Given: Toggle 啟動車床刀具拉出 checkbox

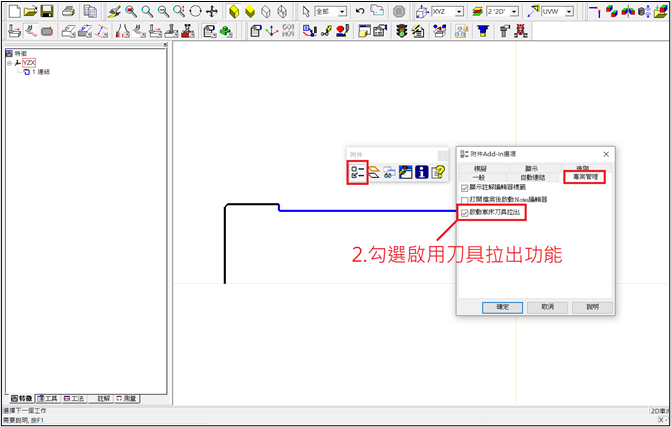Looking at the screenshot, I should click(x=464, y=212).
